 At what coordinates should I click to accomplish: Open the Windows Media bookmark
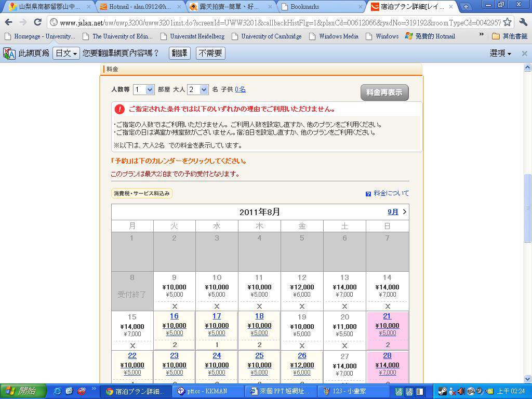(x=334, y=36)
